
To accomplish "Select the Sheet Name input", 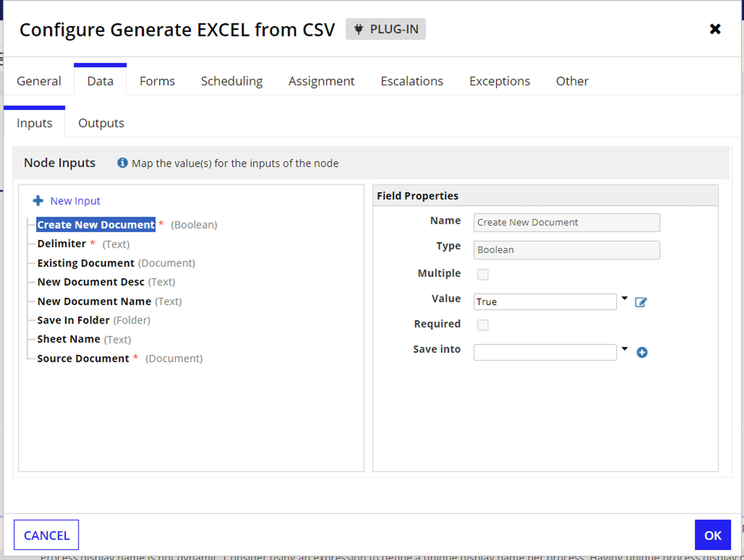I will click(x=69, y=339).
